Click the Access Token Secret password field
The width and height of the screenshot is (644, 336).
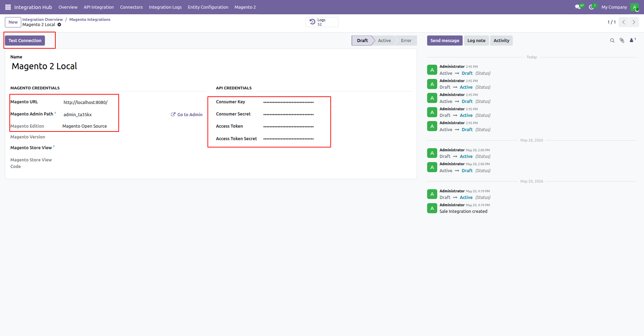pos(337,139)
